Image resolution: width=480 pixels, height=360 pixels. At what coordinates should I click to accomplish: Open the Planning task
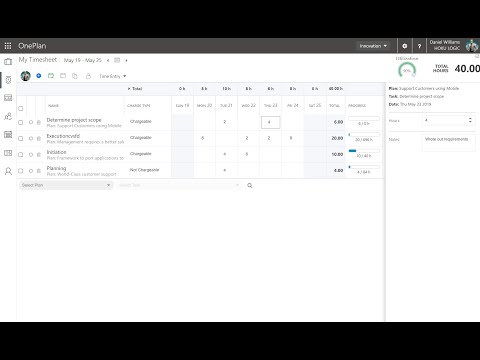(x=56, y=168)
